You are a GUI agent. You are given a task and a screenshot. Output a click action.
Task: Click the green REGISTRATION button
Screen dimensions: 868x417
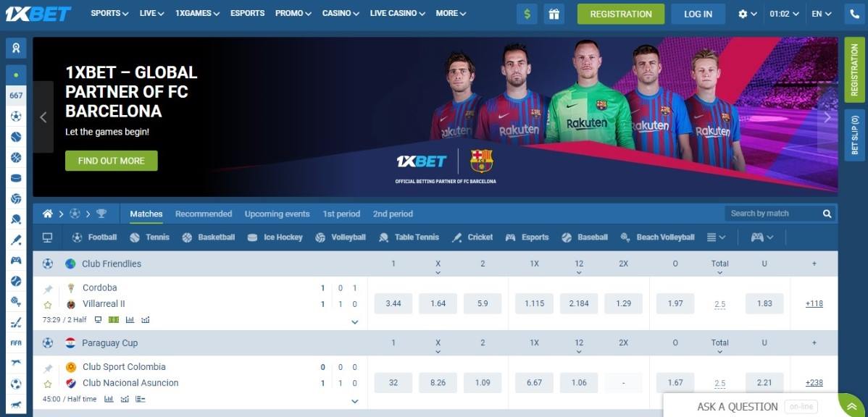[621, 14]
